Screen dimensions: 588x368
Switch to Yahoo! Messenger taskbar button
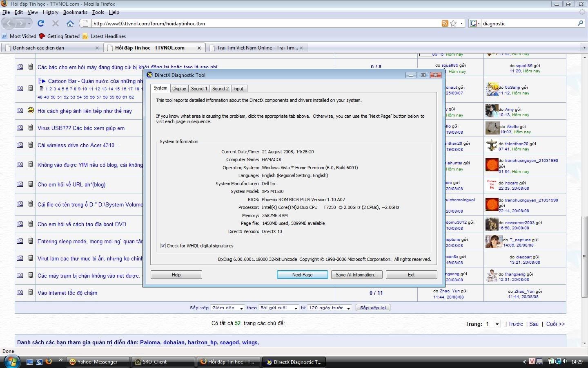click(98, 362)
